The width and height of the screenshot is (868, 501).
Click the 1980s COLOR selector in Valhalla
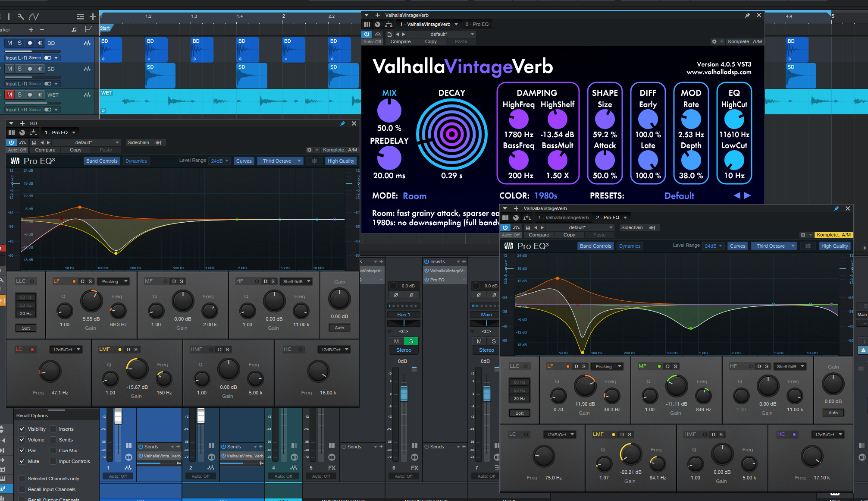(x=546, y=196)
